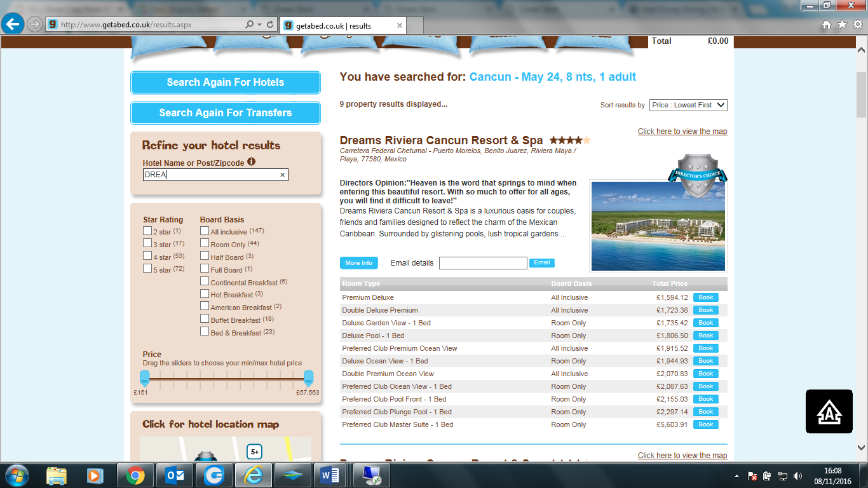Switch to the getabed.co.uk results tab
Viewport: 868px width, 488px height.
342,25
